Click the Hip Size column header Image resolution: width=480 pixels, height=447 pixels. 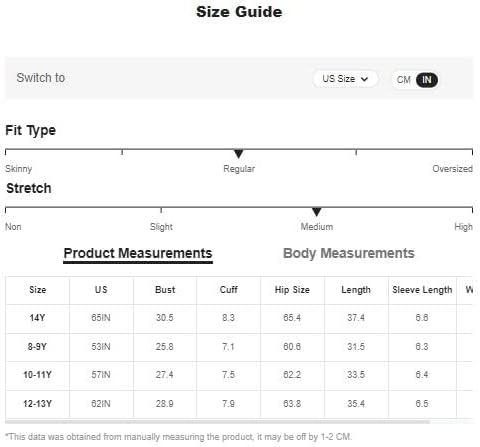(292, 290)
